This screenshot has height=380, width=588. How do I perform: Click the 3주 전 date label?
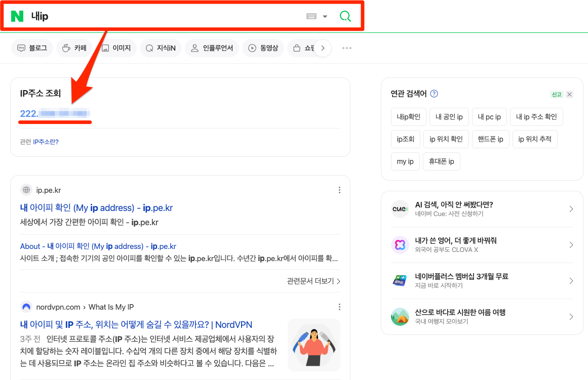coord(30,339)
